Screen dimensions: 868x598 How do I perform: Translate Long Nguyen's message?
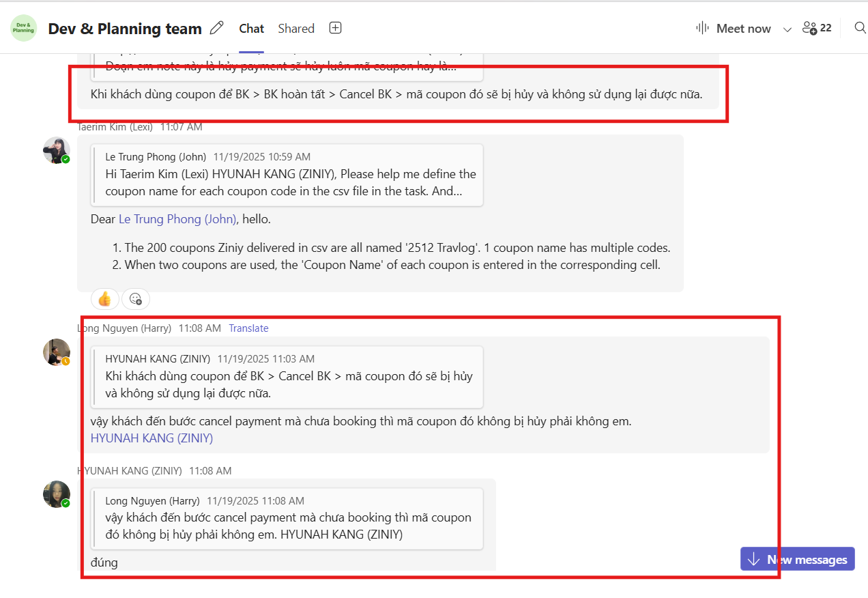[248, 328]
